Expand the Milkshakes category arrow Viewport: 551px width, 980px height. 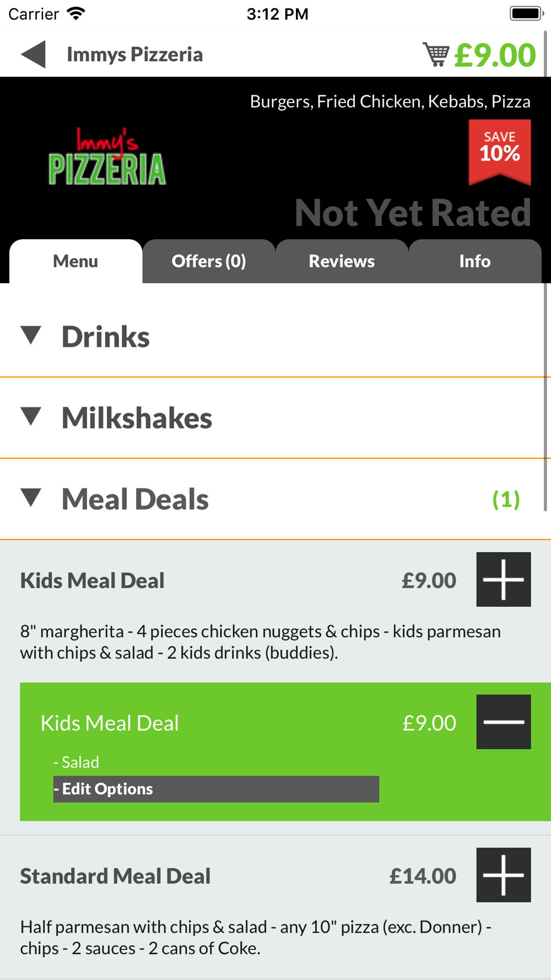click(x=31, y=417)
